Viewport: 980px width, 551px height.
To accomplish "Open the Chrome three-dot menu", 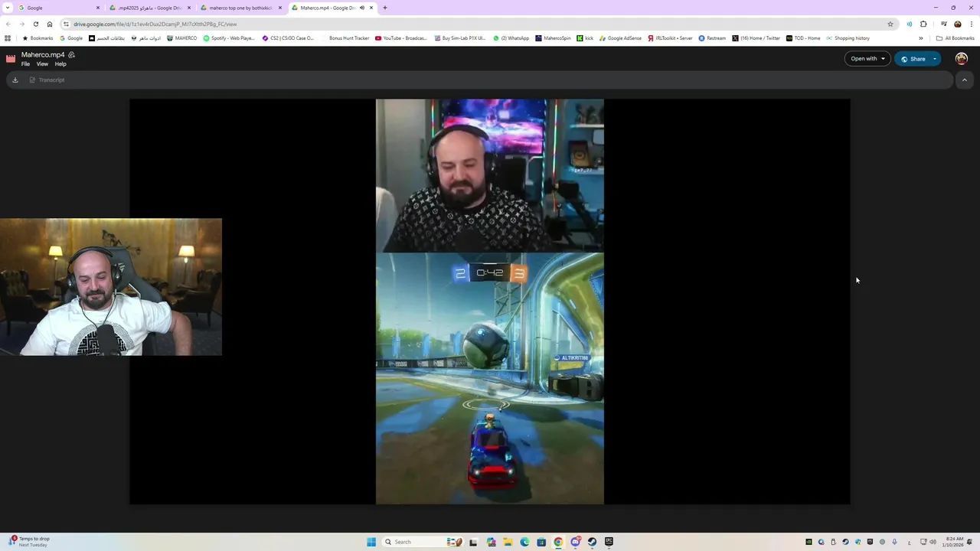I will [972, 24].
